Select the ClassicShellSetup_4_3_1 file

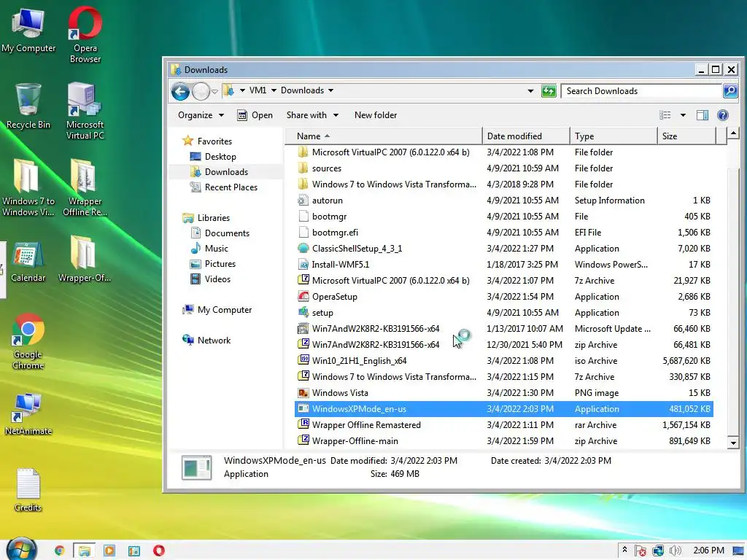click(504, 249)
